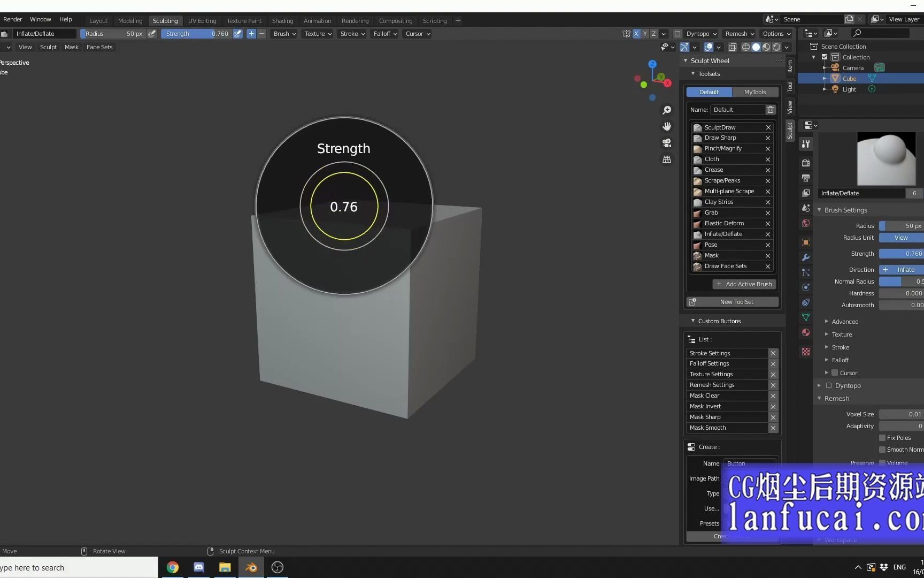924x578 pixels.
Task: Select the Inflate/Deflate brush icon
Action: pos(698,234)
